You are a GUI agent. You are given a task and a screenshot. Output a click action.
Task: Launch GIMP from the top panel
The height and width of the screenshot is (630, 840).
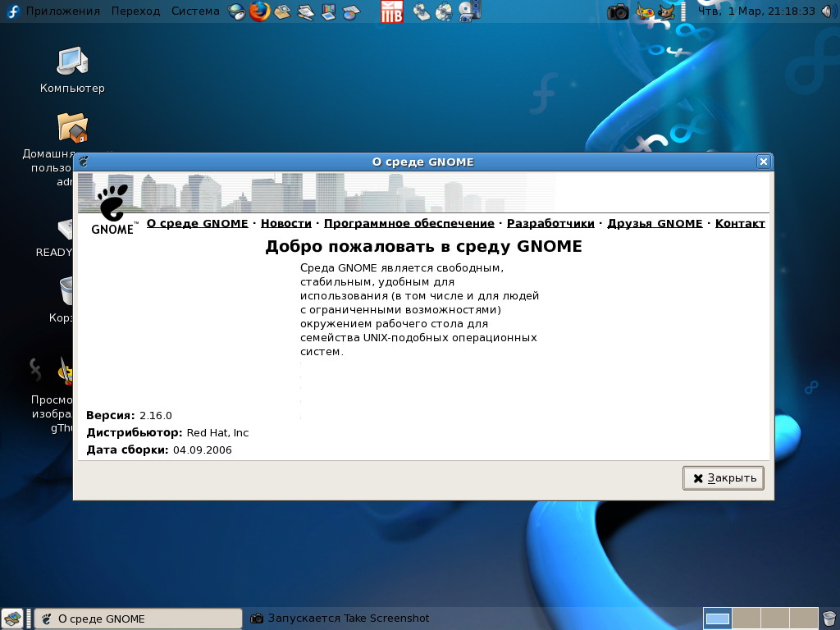coord(666,11)
